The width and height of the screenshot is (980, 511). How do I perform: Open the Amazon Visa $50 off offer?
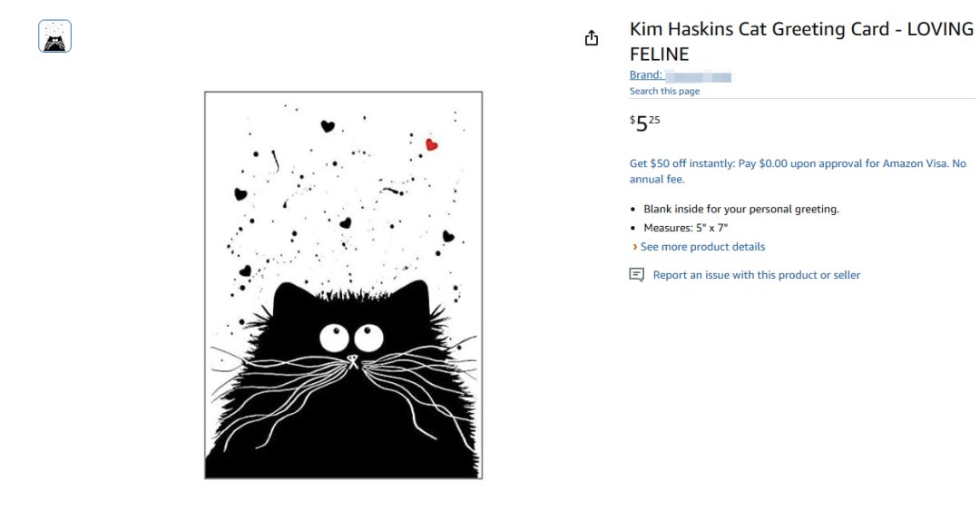(798, 172)
